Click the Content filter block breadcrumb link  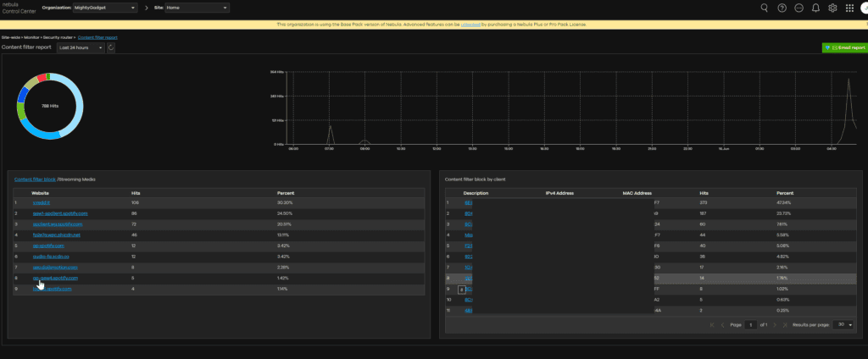click(36, 179)
